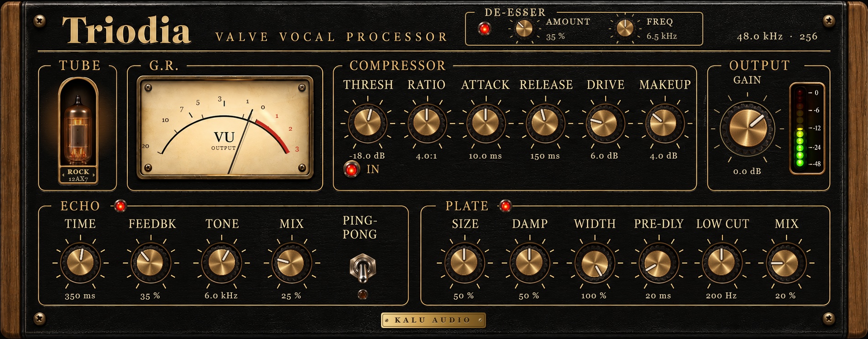Click the compressor Release knob
The image size is (868, 339).
(545, 123)
